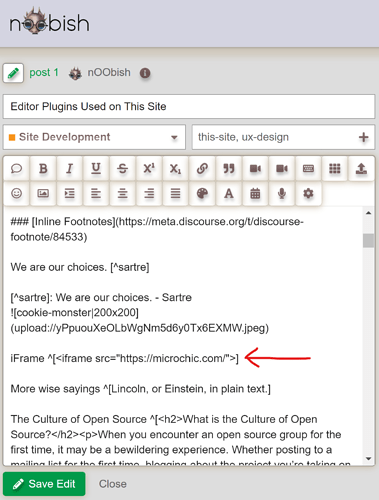Click the upload icon
This screenshot has width=379, height=500.
(x=361, y=169)
